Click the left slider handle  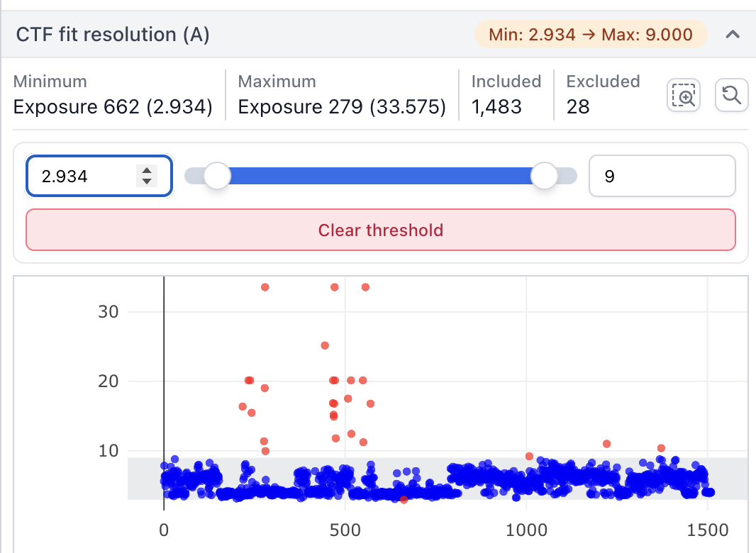[x=217, y=176]
